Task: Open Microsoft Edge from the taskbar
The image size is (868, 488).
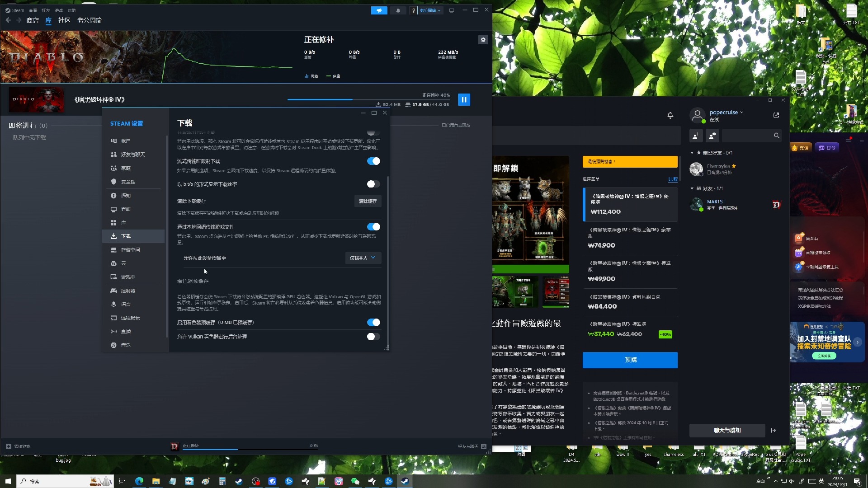Action: [139, 481]
